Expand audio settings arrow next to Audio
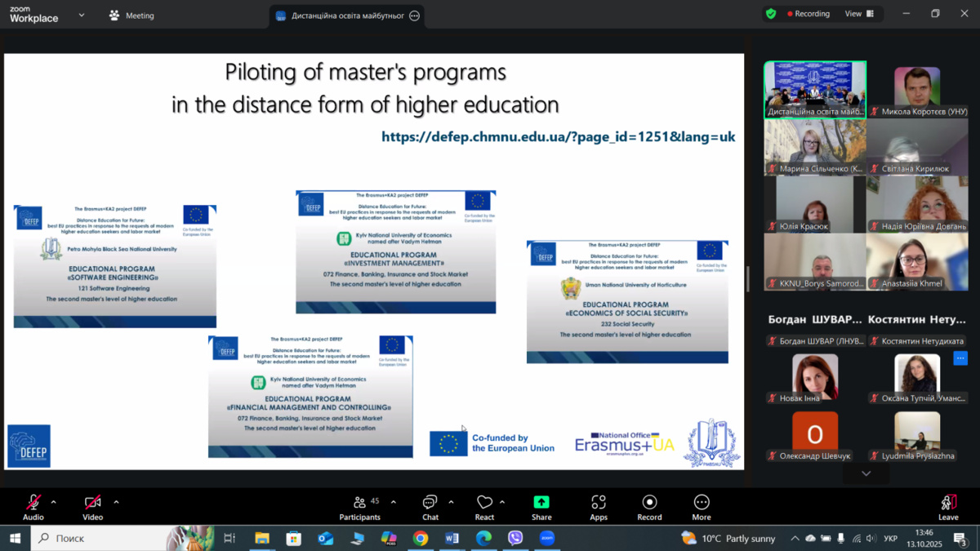 pyautogui.click(x=54, y=502)
